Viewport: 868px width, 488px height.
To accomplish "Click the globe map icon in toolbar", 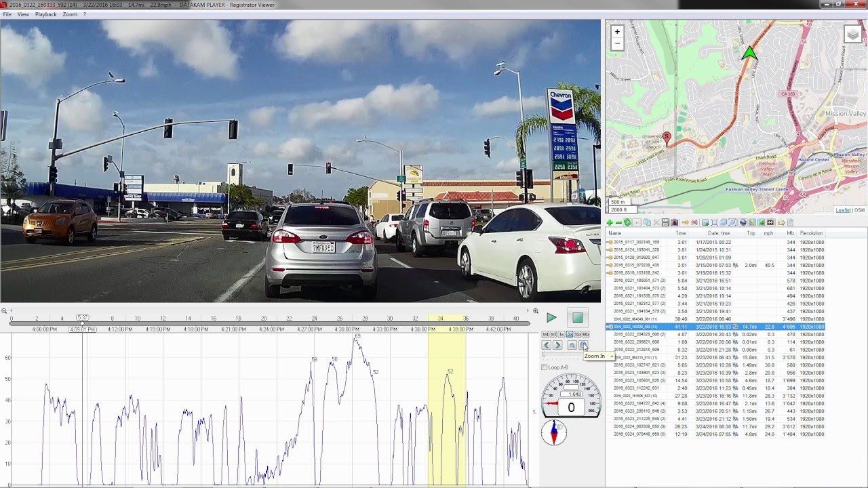I will click(x=743, y=222).
